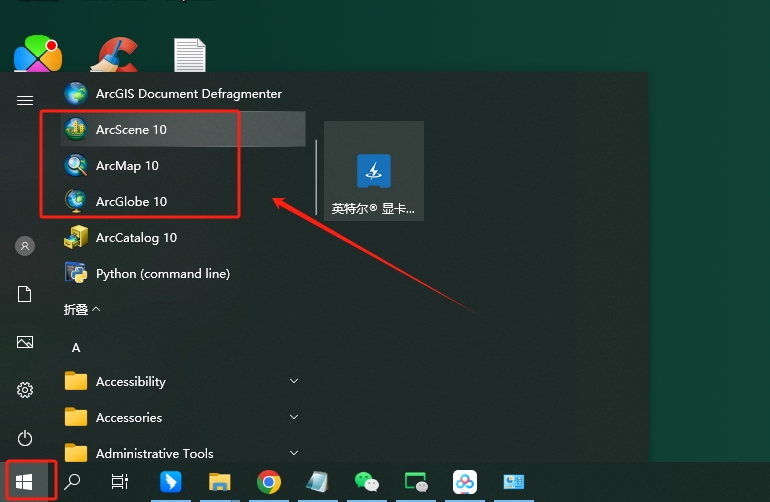Image resolution: width=770 pixels, height=502 pixels.
Task: Click the Power icon in Start sidebar
Action: 25,438
